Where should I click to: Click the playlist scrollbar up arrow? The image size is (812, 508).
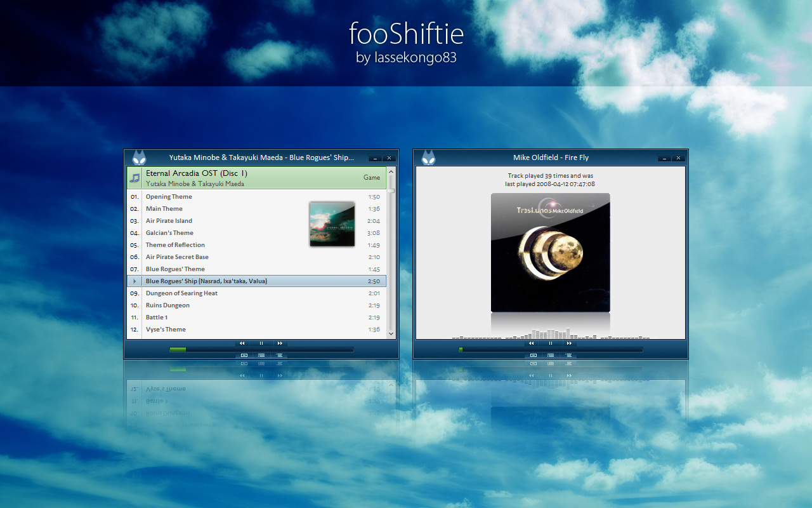[391, 170]
